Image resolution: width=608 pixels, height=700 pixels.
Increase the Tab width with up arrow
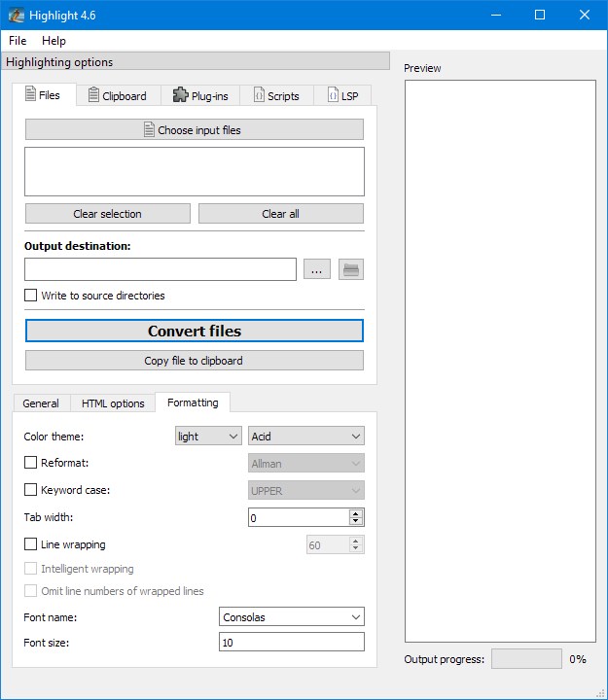click(x=356, y=513)
